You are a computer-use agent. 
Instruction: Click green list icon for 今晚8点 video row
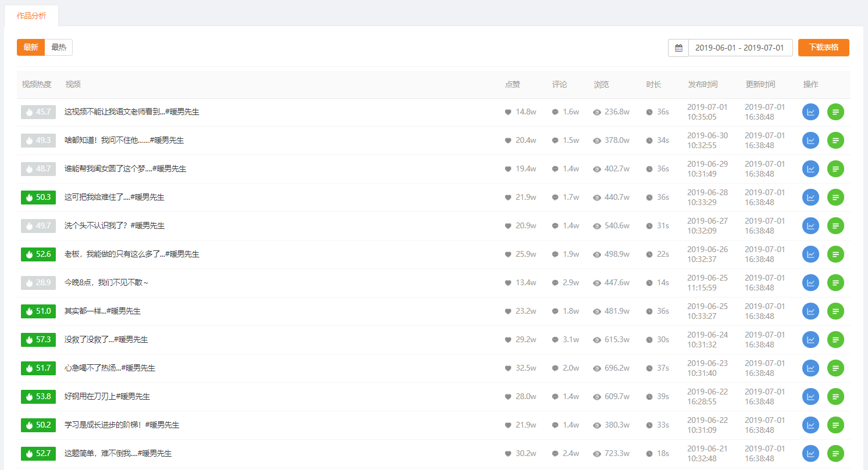(835, 283)
